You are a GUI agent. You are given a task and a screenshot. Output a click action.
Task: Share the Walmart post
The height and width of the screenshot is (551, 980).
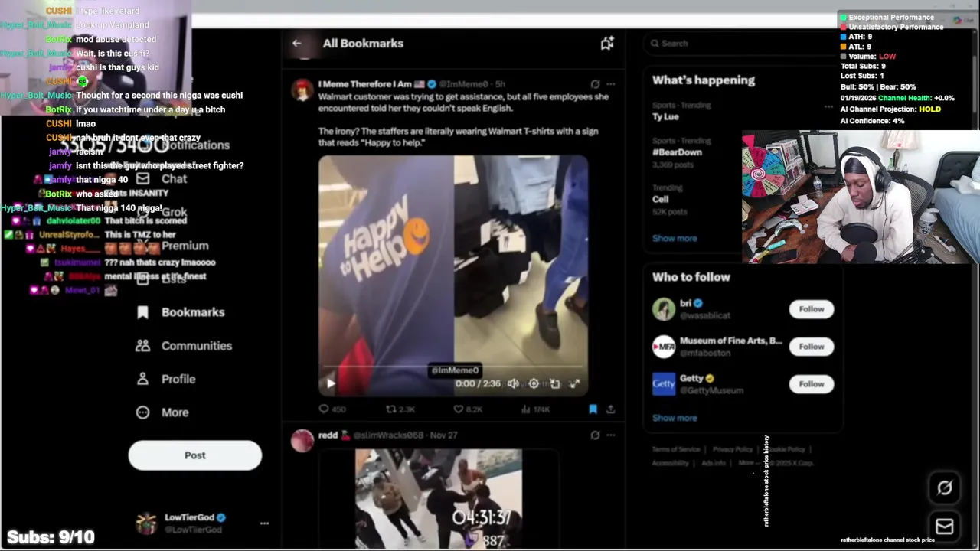coord(610,409)
